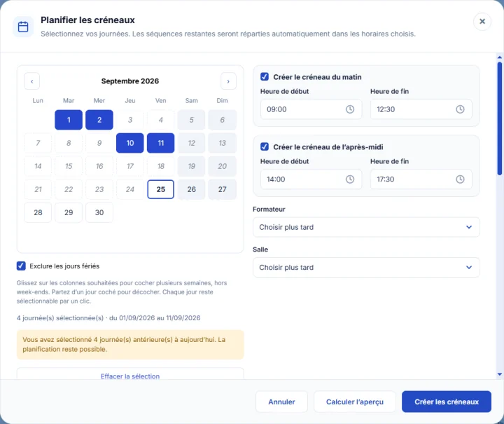Click Créer les créneaux button
The width and height of the screenshot is (504, 424).
point(447,402)
